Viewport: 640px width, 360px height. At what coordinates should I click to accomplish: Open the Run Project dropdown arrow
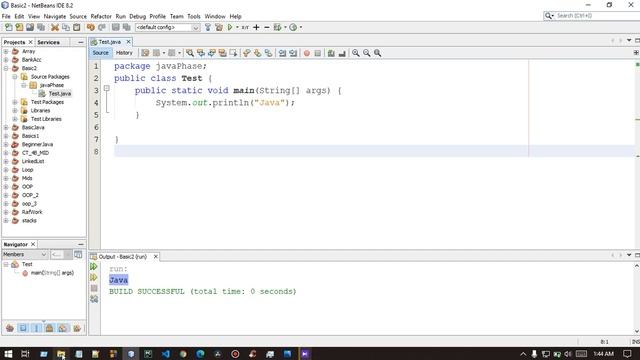point(237,27)
